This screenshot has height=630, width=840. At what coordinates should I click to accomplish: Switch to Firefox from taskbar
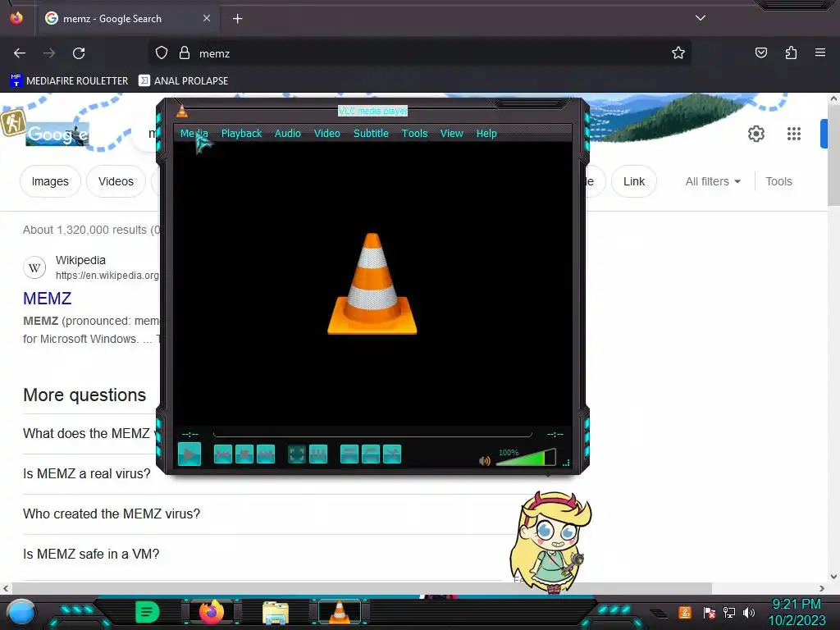click(211, 612)
